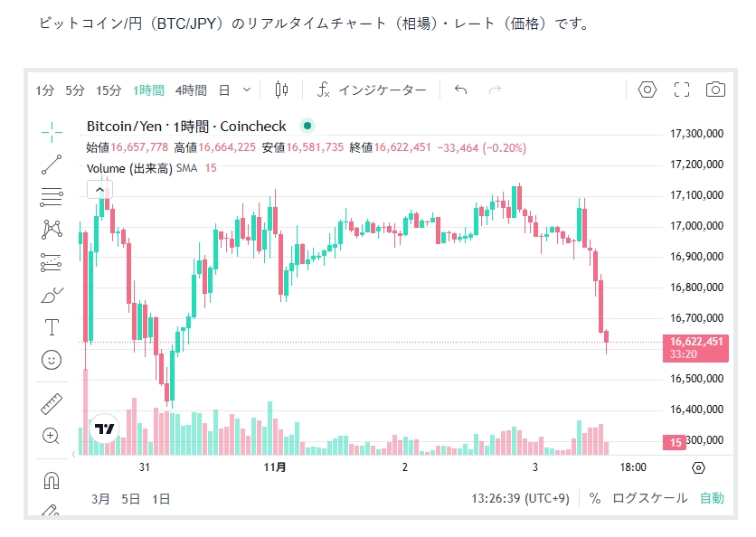The height and width of the screenshot is (537, 756).
Task: Set the date range to 3月
Action: 101,498
